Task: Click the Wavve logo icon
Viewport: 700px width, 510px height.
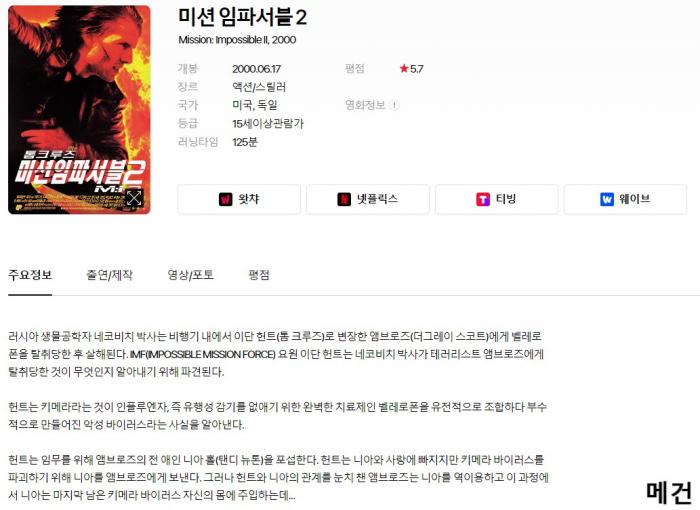Action: 607,199
